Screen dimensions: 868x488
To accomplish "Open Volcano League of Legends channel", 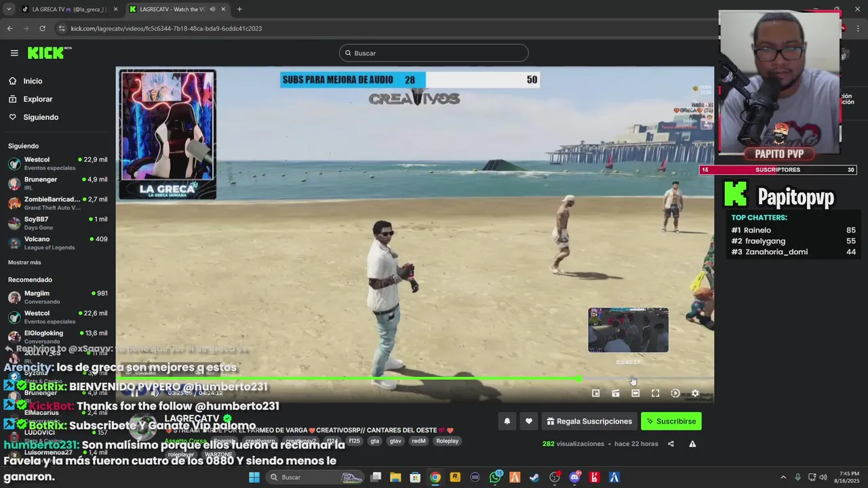I will pos(58,243).
